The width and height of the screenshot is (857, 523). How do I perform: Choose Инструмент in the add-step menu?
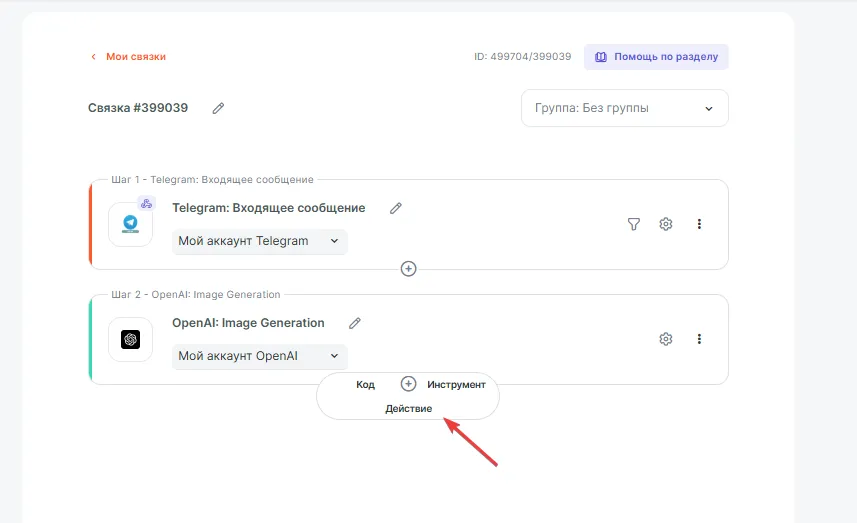tap(456, 384)
